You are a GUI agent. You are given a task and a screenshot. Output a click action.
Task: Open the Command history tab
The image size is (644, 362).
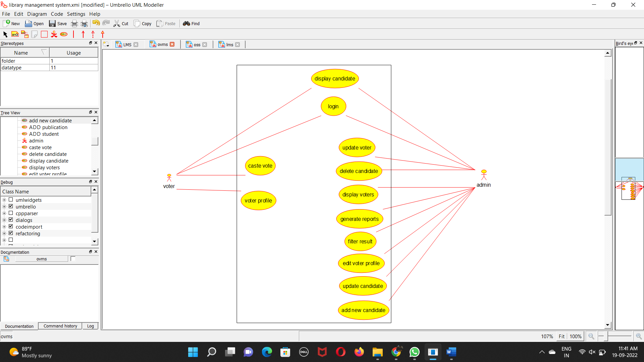coord(60,326)
